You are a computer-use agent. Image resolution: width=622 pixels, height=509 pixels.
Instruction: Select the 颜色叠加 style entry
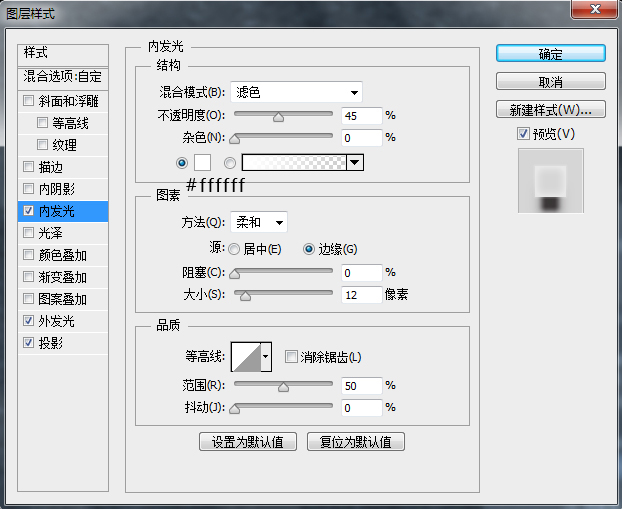tap(63, 255)
